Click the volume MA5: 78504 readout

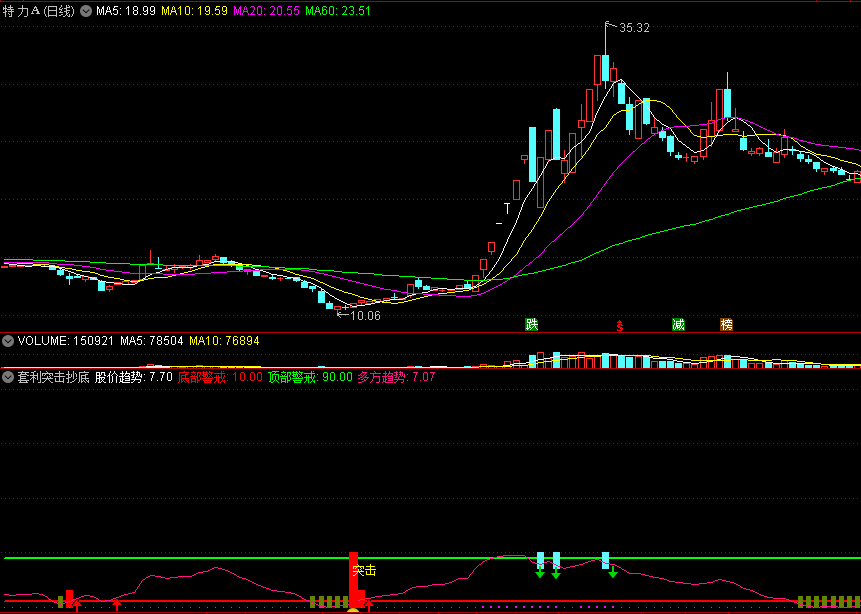pos(152,341)
